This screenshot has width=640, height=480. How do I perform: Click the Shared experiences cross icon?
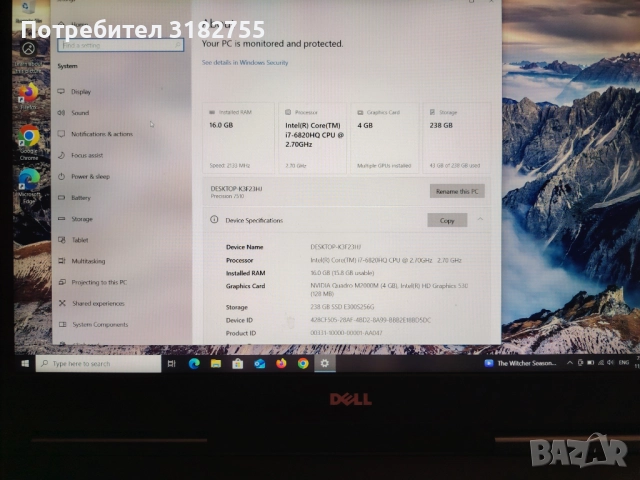point(62,303)
